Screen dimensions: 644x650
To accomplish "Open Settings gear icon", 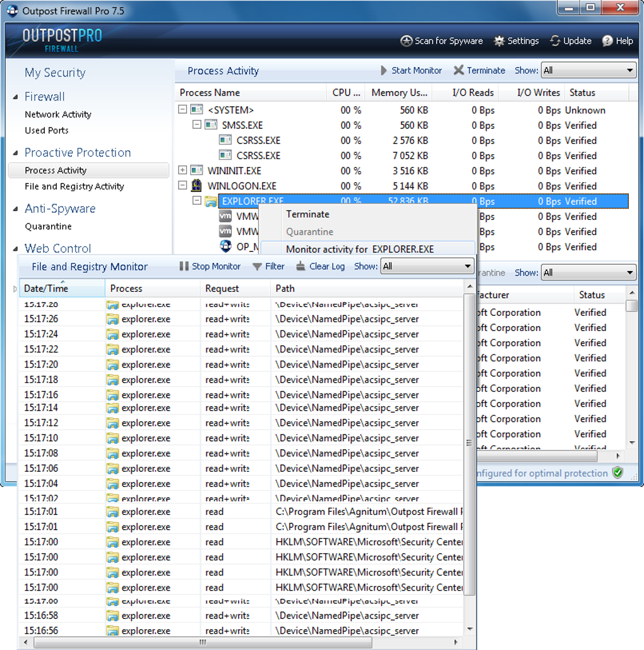I will pyautogui.click(x=499, y=40).
